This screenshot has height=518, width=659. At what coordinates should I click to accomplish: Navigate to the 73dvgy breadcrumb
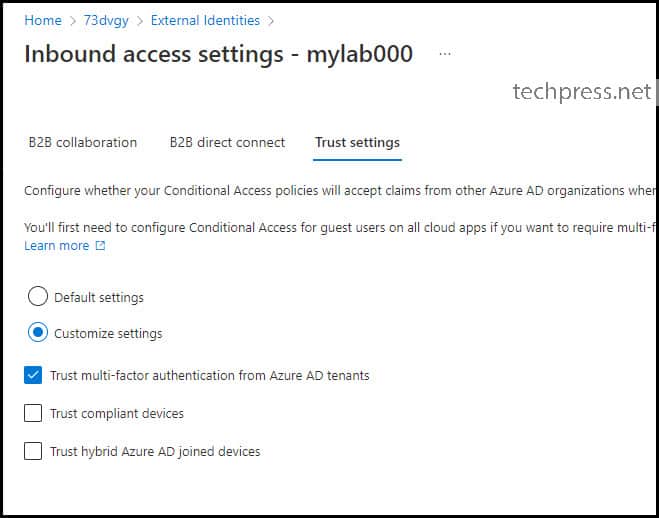coord(106,20)
